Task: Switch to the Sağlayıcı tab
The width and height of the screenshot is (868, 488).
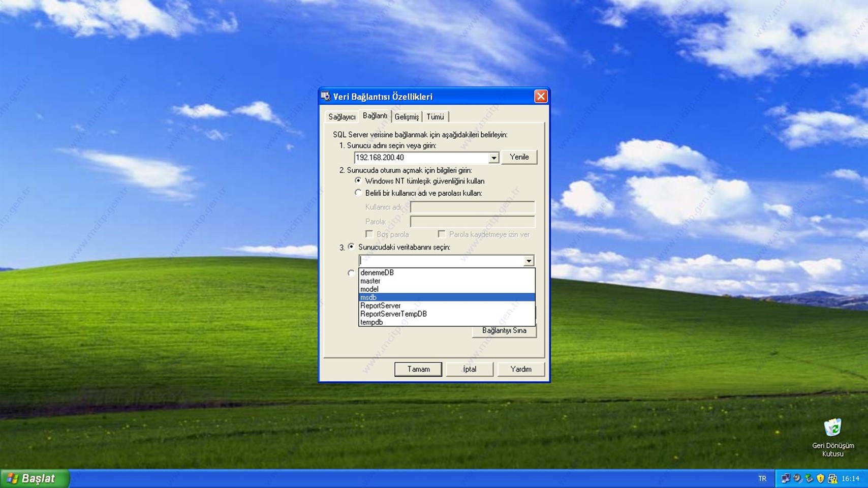Action: pos(342,117)
